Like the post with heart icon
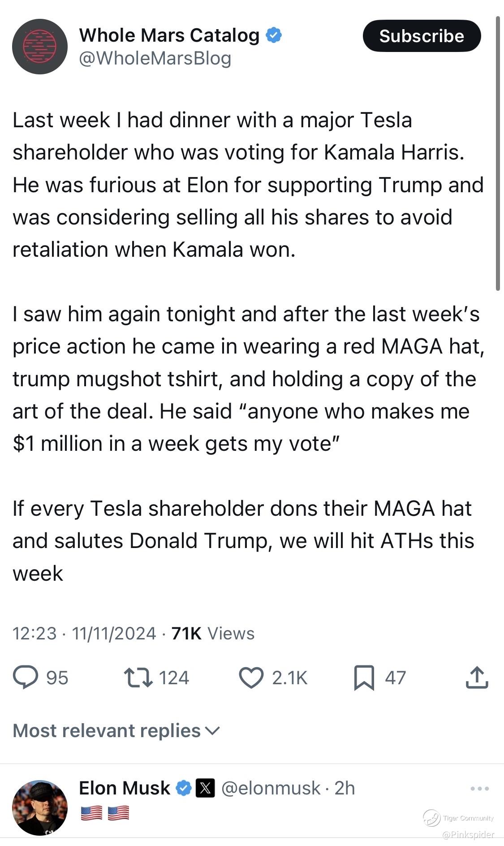The height and width of the screenshot is (846, 504). tap(251, 678)
